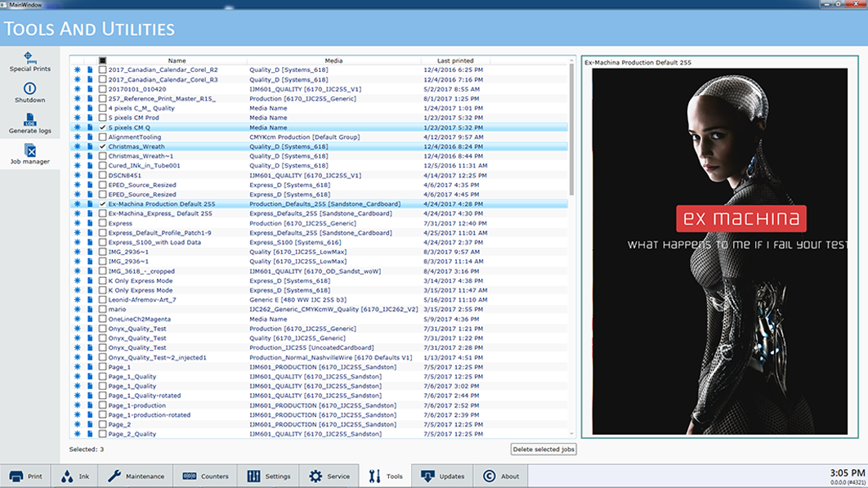Click document icon on Express_S100_with Load Data row
Viewport: 868px width, 488px height.
(90, 242)
